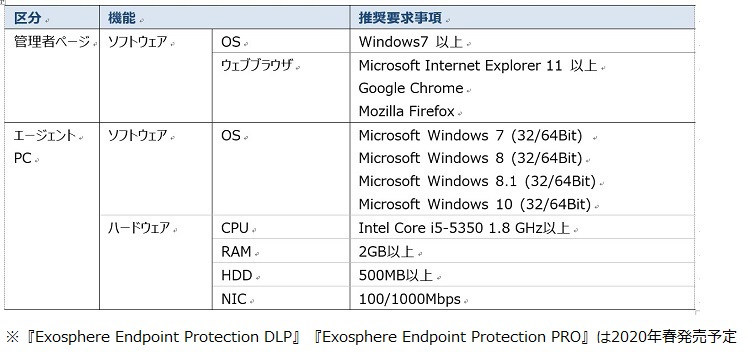The image size is (756, 360).
Task: Click Microsoft Windows 10 (32/64Bit) line
Action: [x=475, y=204]
